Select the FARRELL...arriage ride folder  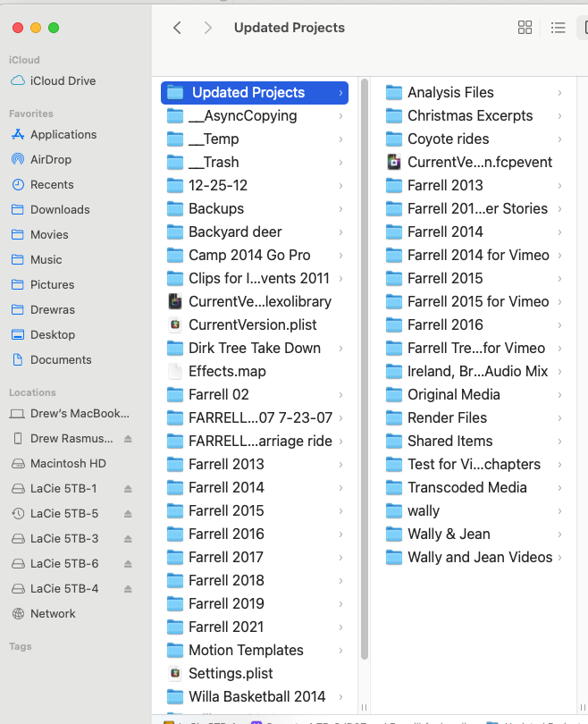[255, 441]
